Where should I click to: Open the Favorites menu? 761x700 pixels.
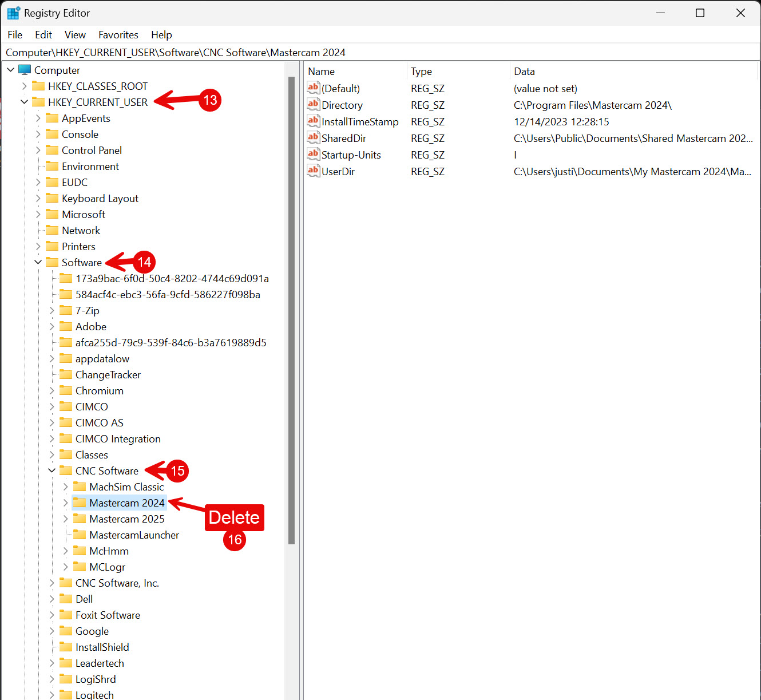118,35
